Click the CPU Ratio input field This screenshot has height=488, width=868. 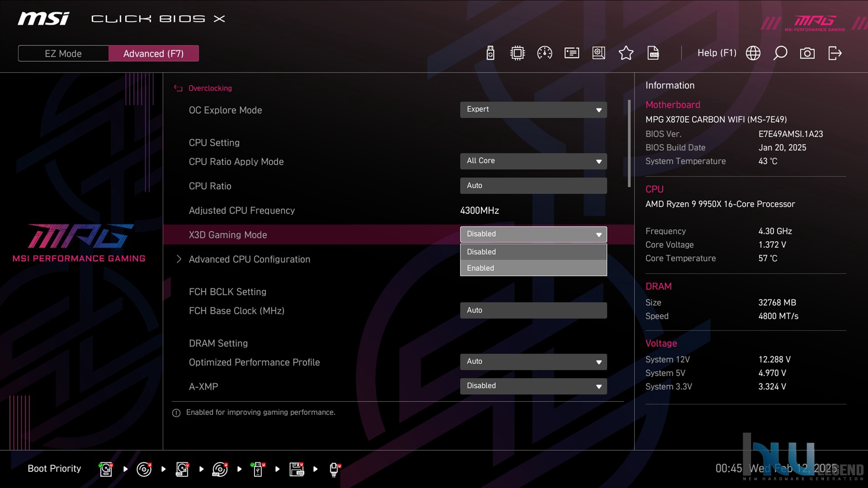(x=533, y=185)
